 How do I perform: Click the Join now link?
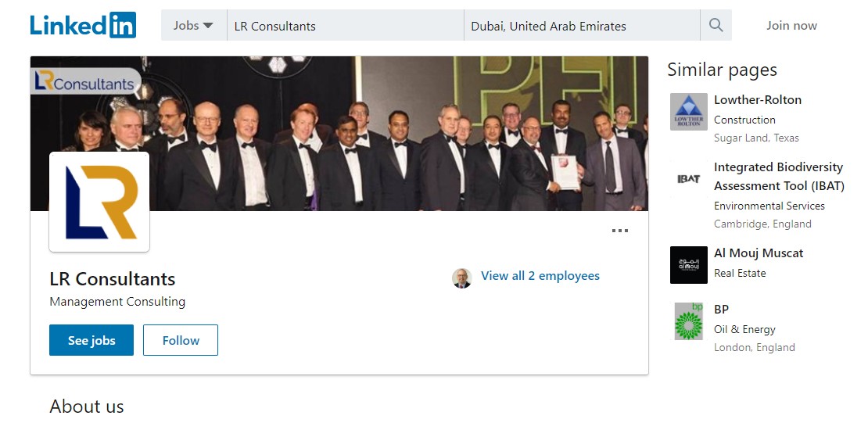coord(791,25)
